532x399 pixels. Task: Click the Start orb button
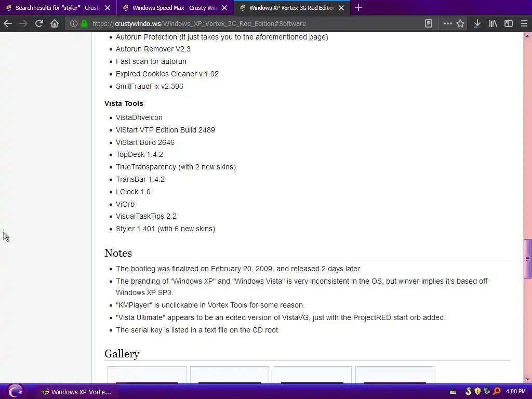pos(15,392)
